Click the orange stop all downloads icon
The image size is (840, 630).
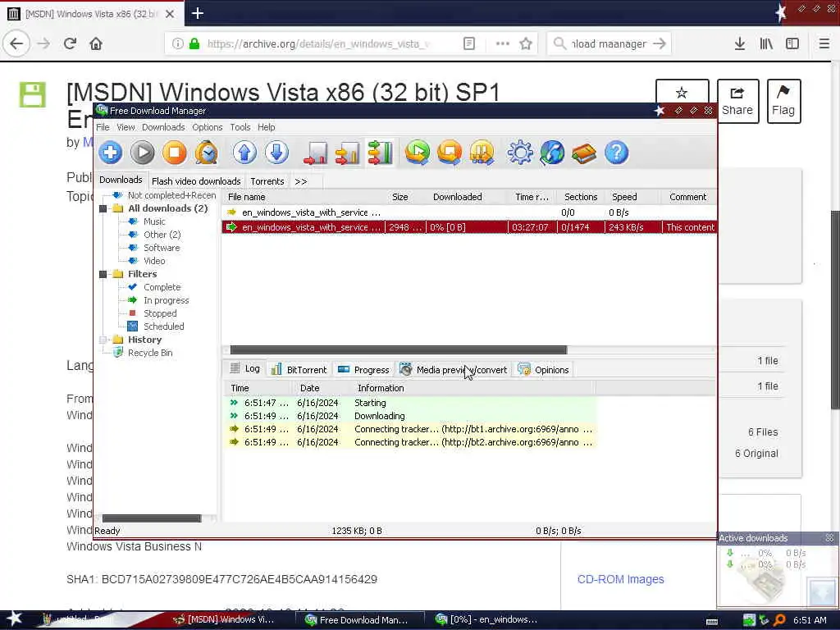450,153
